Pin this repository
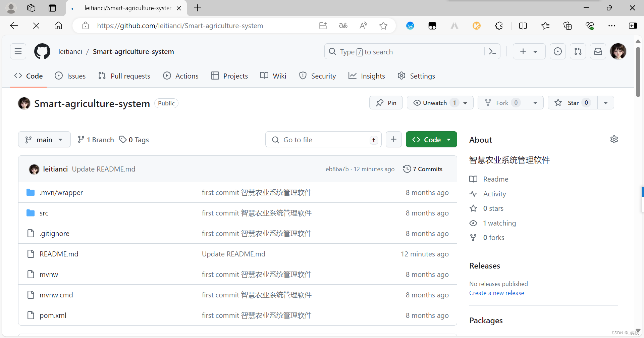The image size is (644, 338). pyautogui.click(x=386, y=103)
